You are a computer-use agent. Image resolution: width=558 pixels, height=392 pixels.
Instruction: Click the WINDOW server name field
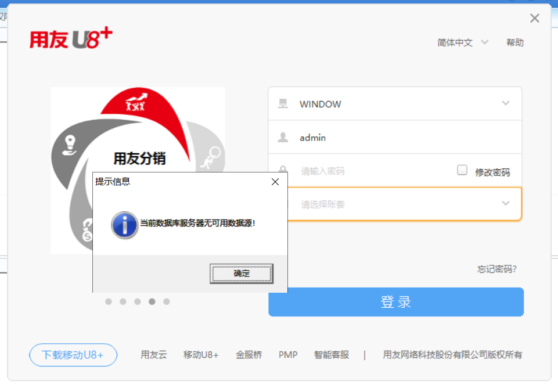coord(395,103)
